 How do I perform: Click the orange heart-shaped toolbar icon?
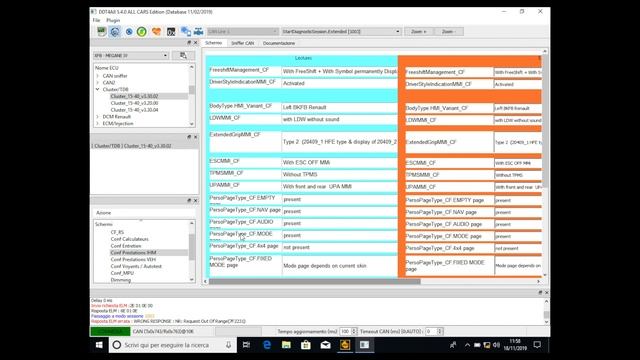coord(156,31)
